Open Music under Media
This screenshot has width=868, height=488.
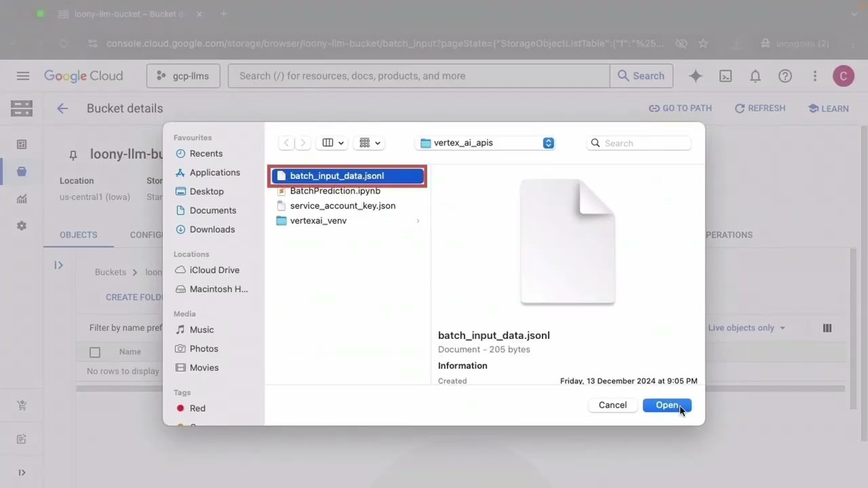[201, 330]
